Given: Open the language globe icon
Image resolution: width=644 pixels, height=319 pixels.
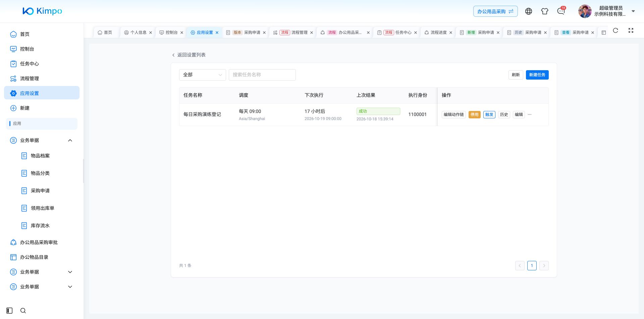Looking at the screenshot, I should coord(529,11).
